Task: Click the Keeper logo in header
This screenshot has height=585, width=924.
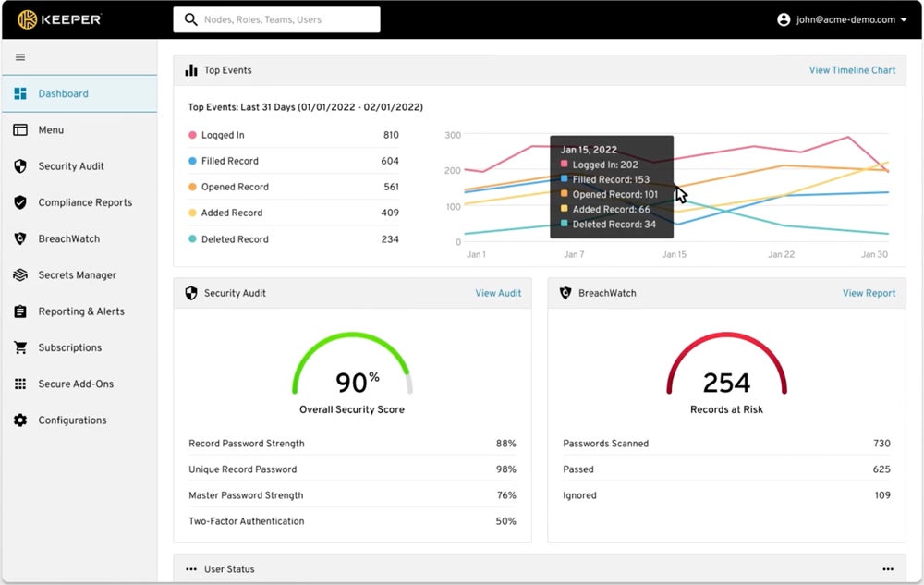Action: click(x=59, y=19)
